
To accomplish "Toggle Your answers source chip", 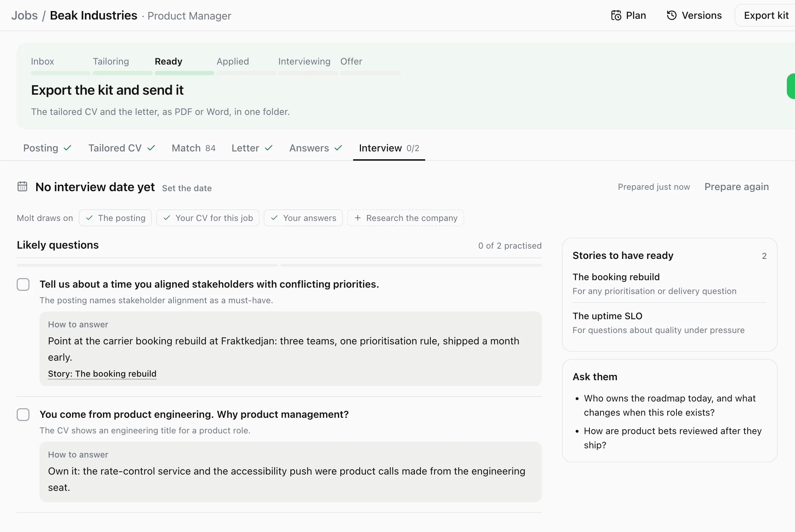I will (x=303, y=218).
